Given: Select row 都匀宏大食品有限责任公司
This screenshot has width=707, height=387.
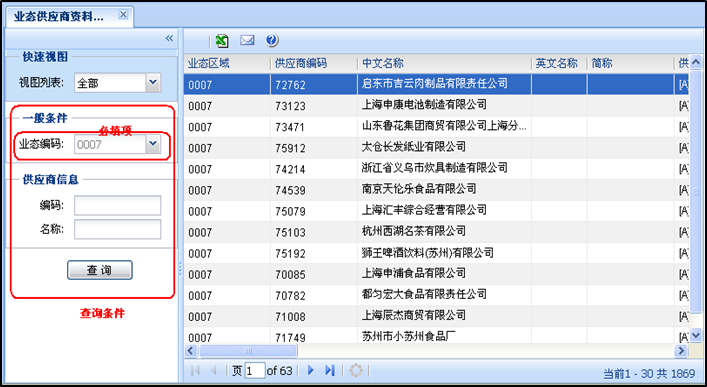Looking at the screenshot, I should pos(436,295).
